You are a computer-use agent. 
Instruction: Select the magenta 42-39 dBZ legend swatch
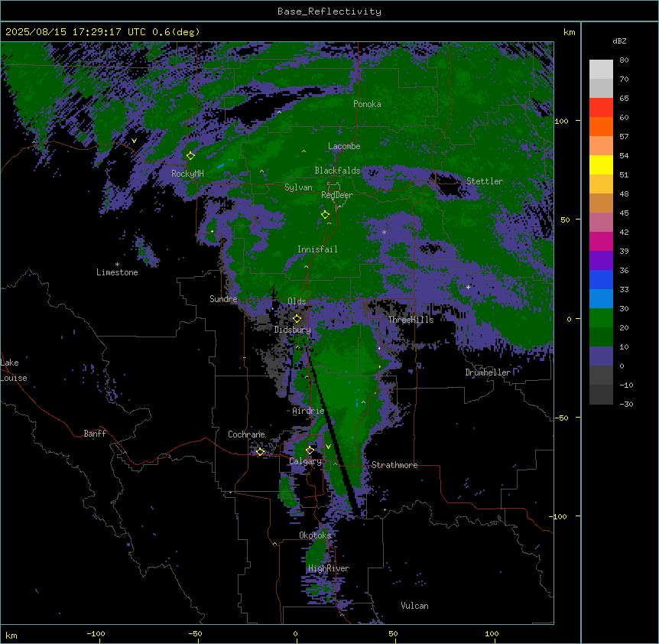601,241
